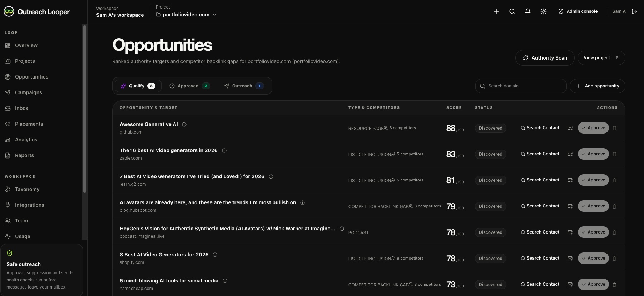This screenshot has height=296, width=644.
Task: Search Contact for github.com row
Action: point(540,128)
